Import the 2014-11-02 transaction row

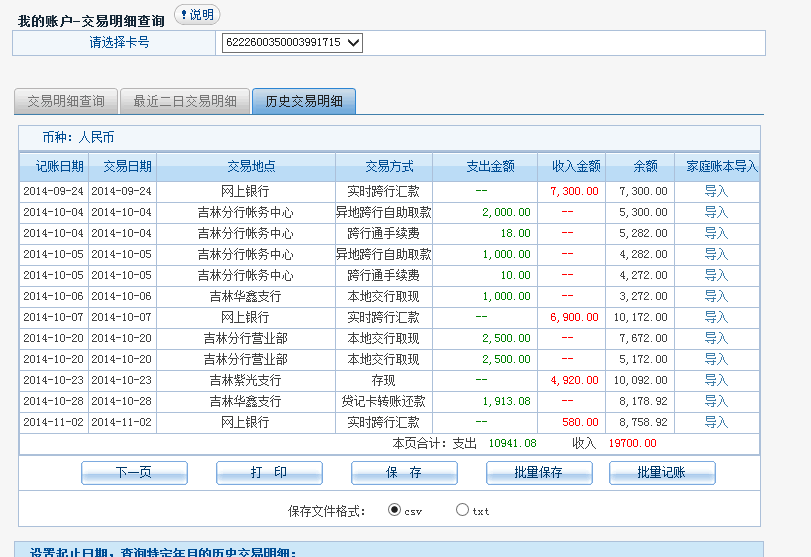716,422
